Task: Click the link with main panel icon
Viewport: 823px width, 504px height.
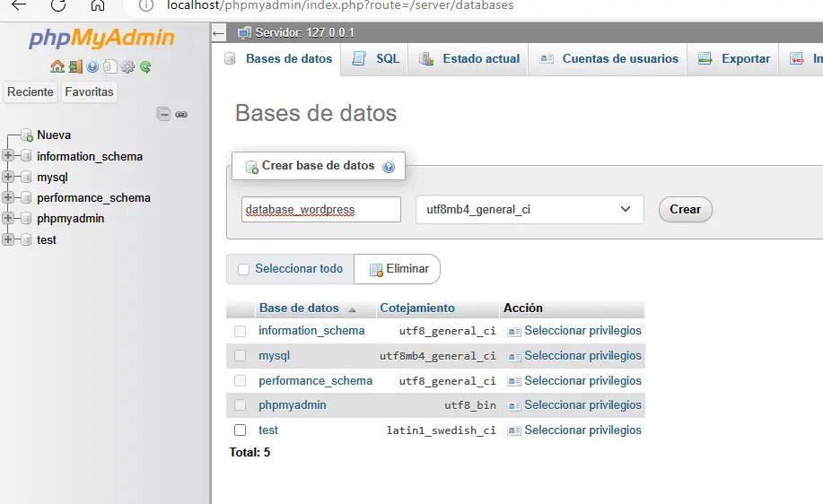Action: click(x=181, y=114)
